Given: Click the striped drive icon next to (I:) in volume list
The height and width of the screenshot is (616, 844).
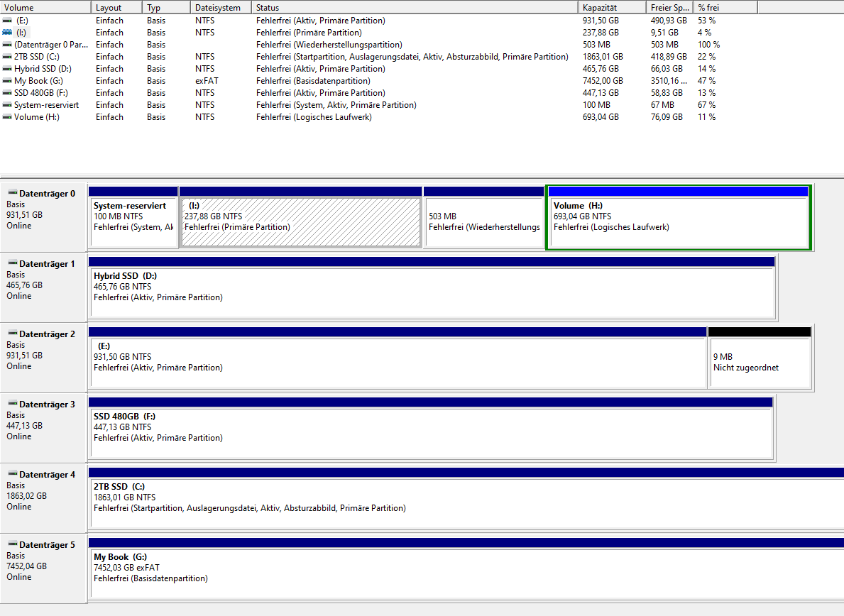Looking at the screenshot, I should coord(7,32).
